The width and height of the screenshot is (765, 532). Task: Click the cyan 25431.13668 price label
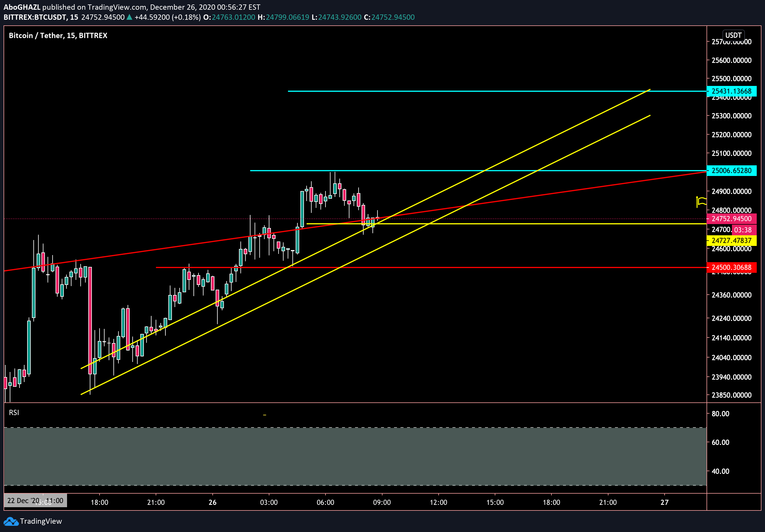tap(731, 91)
